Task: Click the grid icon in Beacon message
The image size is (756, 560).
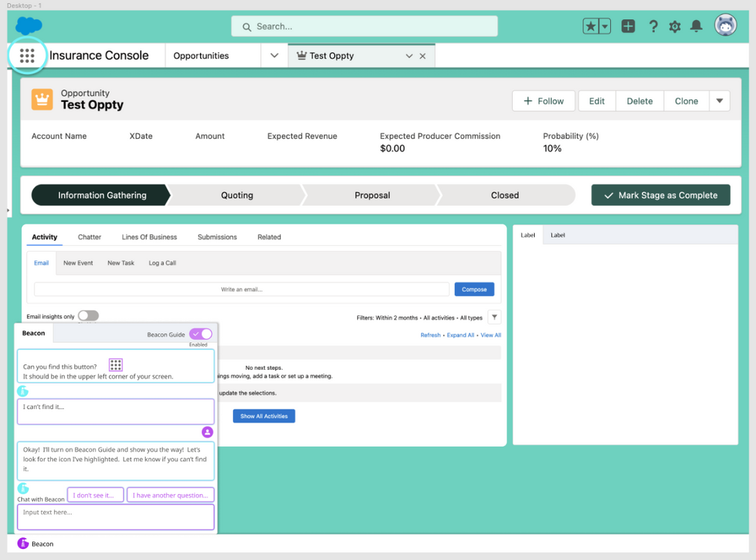Action: point(115,365)
